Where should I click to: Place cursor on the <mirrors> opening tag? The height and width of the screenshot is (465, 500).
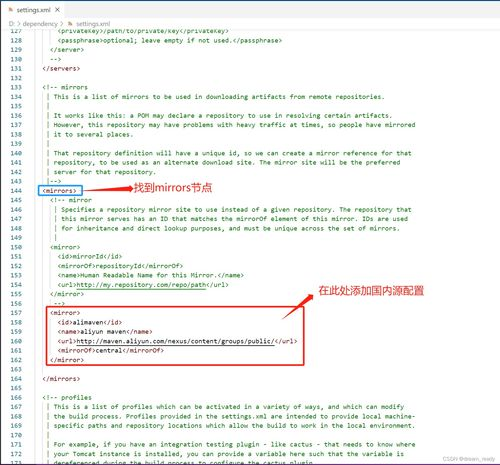60,191
